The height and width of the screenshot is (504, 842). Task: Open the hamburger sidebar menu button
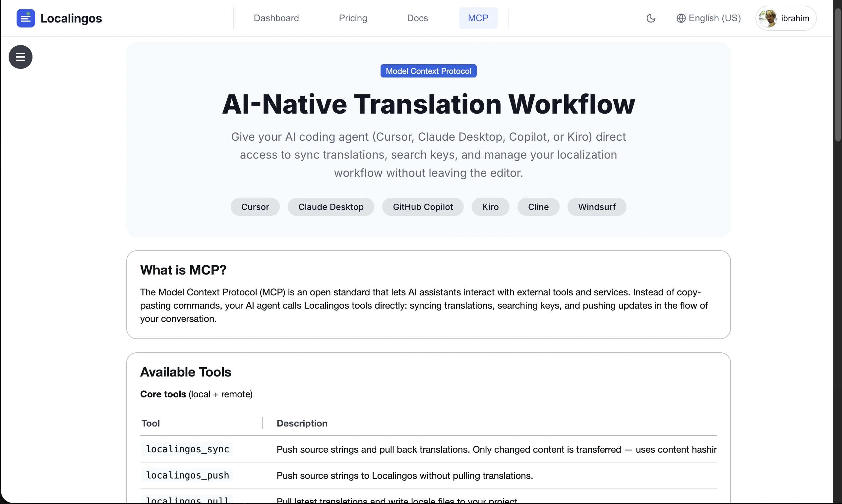coord(21,57)
